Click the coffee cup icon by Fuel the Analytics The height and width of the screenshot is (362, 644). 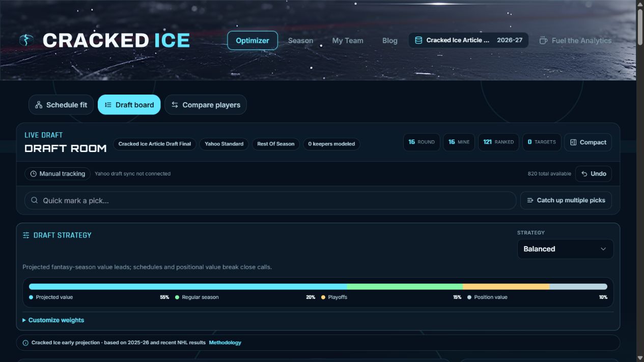coord(543,40)
